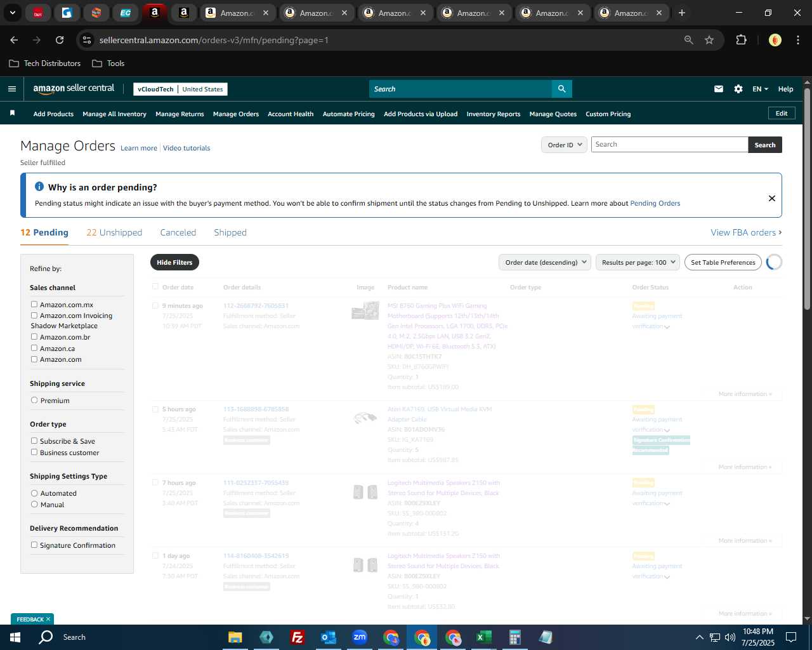The image size is (812, 650).
Task: Reload the page with browser refresh icon
Action: point(60,40)
